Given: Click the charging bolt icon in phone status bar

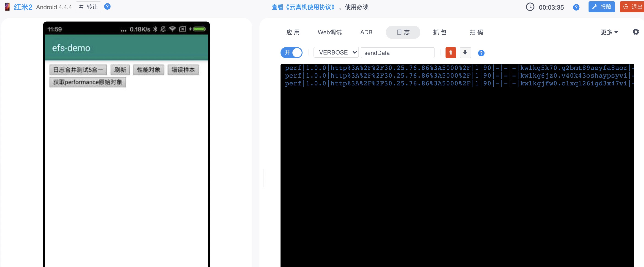Looking at the screenshot, I should tap(190, 29).
